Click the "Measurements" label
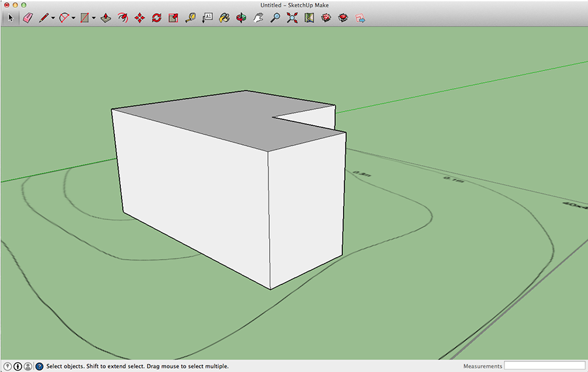Image resolution: width=588 pixels, height=372 pixels. coord(482,366)
